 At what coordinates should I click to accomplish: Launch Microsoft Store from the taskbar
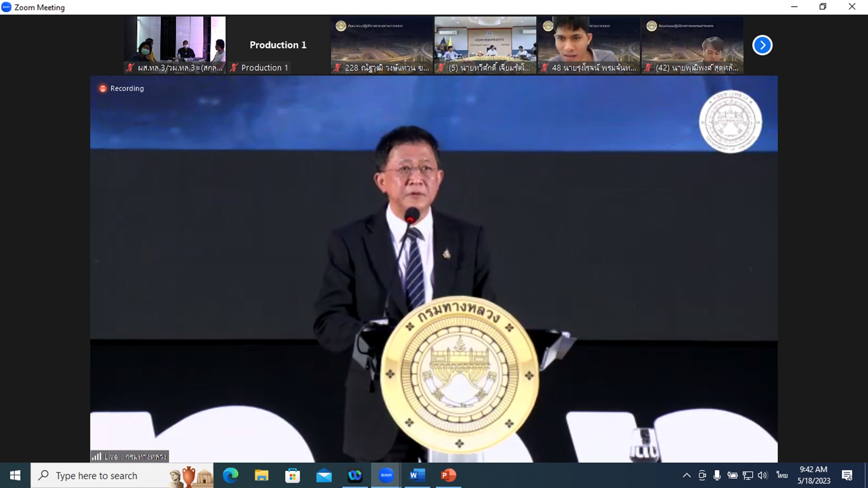tap(293, 475)
